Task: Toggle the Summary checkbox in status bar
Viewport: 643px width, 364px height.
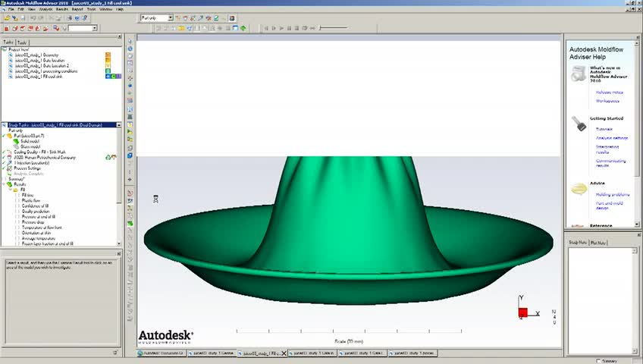Action: click(598, 361)
